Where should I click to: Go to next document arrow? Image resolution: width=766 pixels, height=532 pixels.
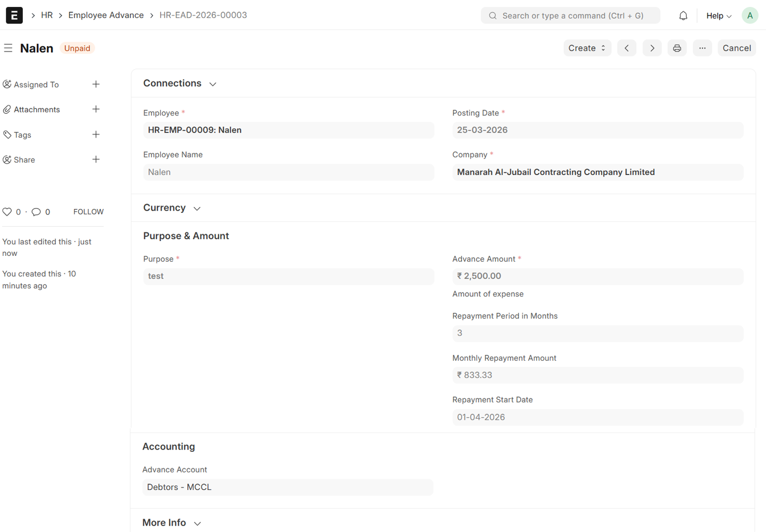tap(652, 48)
